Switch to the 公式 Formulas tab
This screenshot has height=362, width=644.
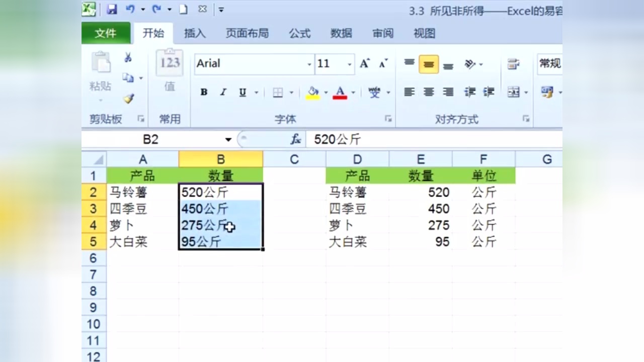pos(300,33)
